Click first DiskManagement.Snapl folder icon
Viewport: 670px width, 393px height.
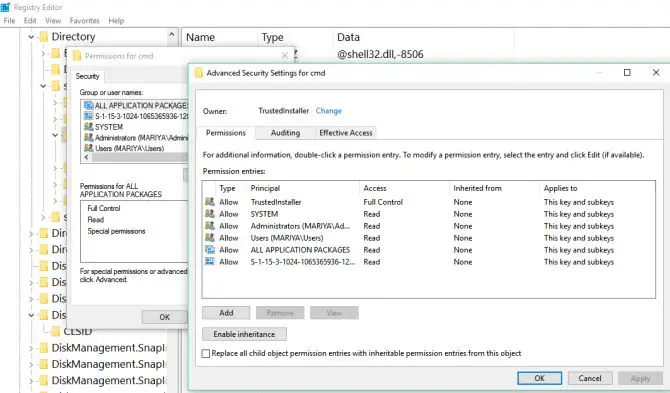(x=44, y=348)
